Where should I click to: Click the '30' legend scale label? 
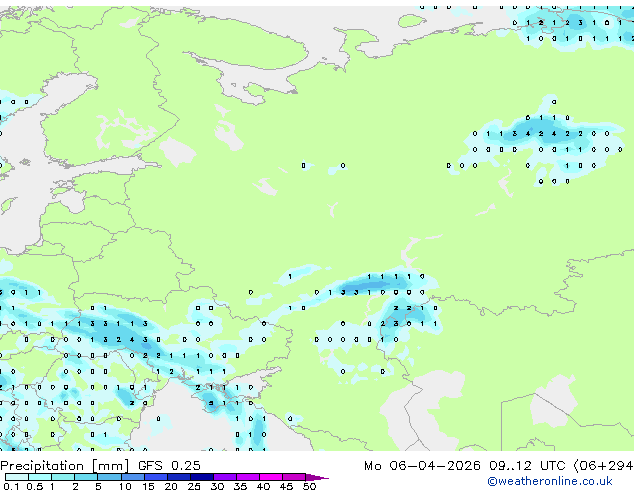[x=217, y=486]
